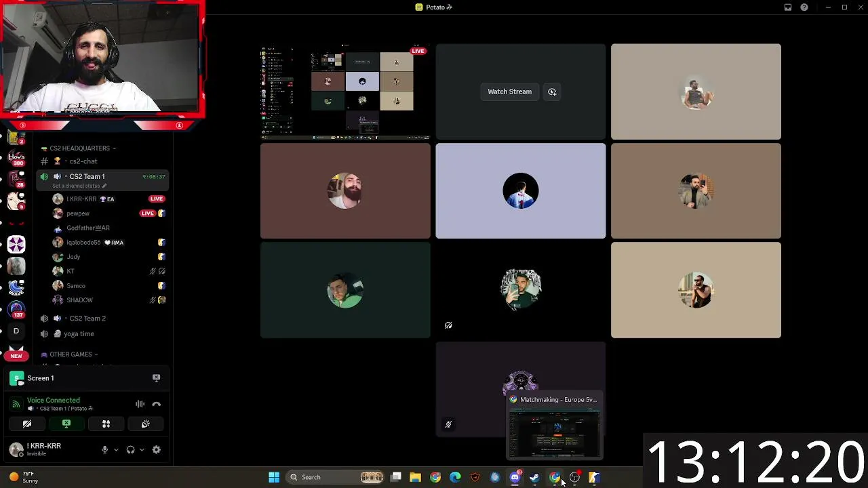868x488 pixels.
Task: Deafen audio with the headphones icon
Action: coord(130,449)
